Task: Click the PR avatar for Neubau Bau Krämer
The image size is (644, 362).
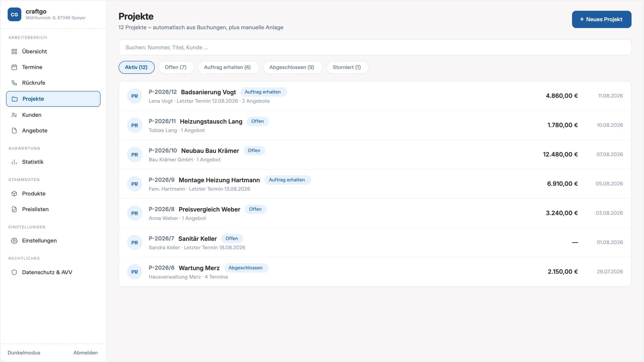Action: point(135,155)
